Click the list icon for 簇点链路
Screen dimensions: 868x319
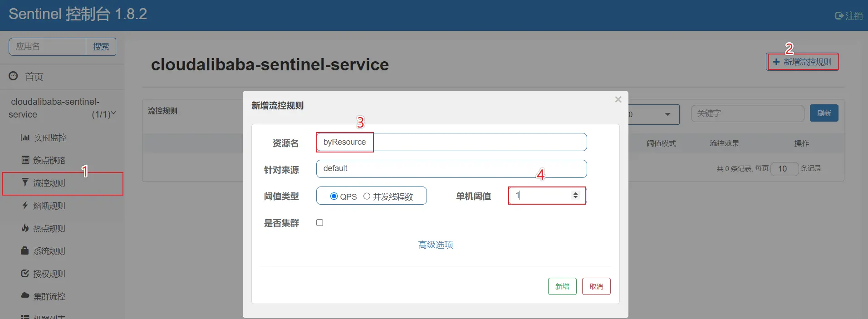(25, 160)
